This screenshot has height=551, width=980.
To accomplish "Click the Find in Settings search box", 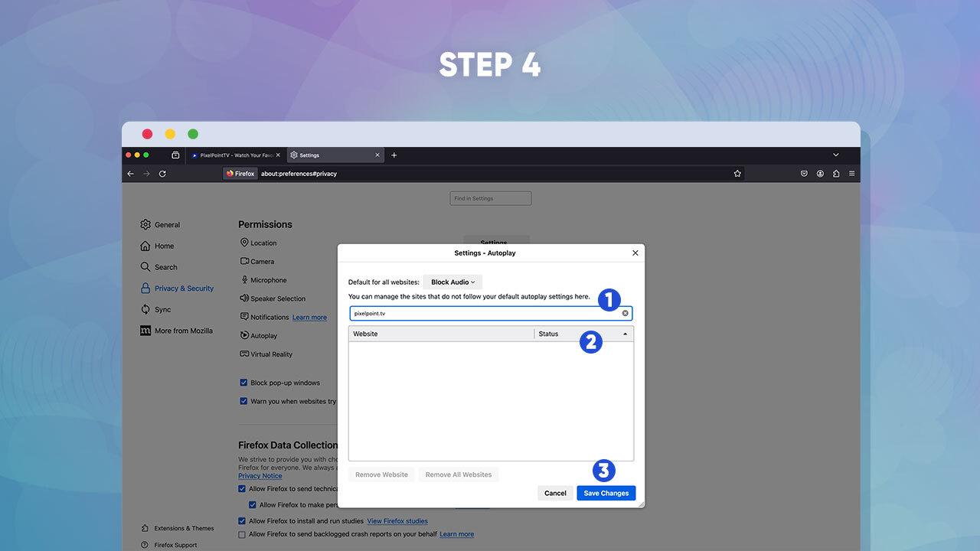I will pos(490,198).
